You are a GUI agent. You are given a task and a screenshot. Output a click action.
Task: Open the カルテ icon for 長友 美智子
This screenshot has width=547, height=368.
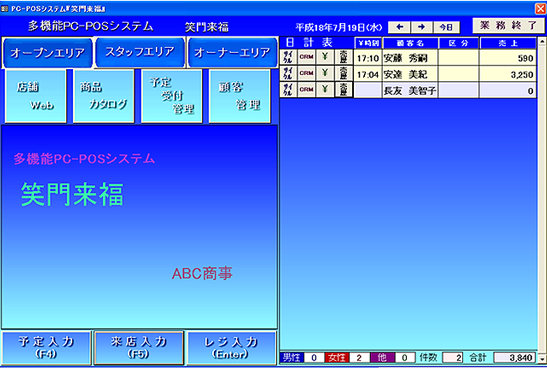[x=288, y=90]
